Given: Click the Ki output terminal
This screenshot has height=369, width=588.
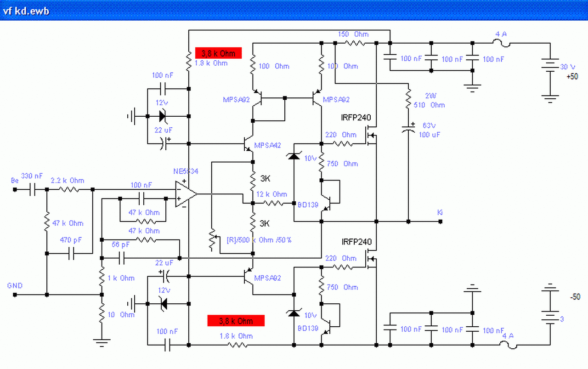Looking at the screenshot, I should (x=441, y=221).
